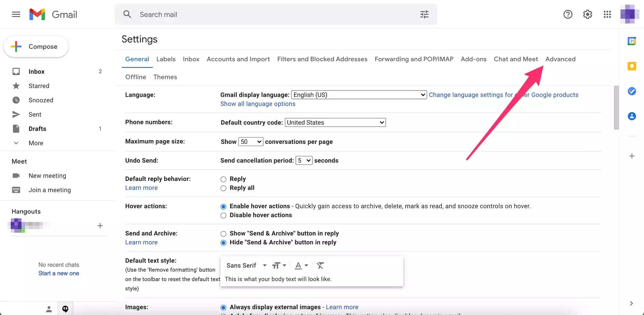Add a new Hangouts conversation plus

100,226
